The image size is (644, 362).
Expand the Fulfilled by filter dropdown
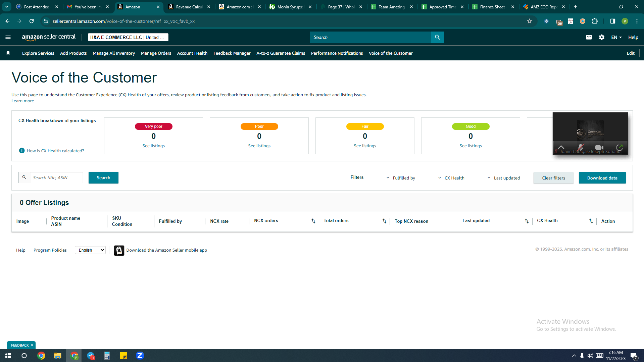tap(401, 178)
